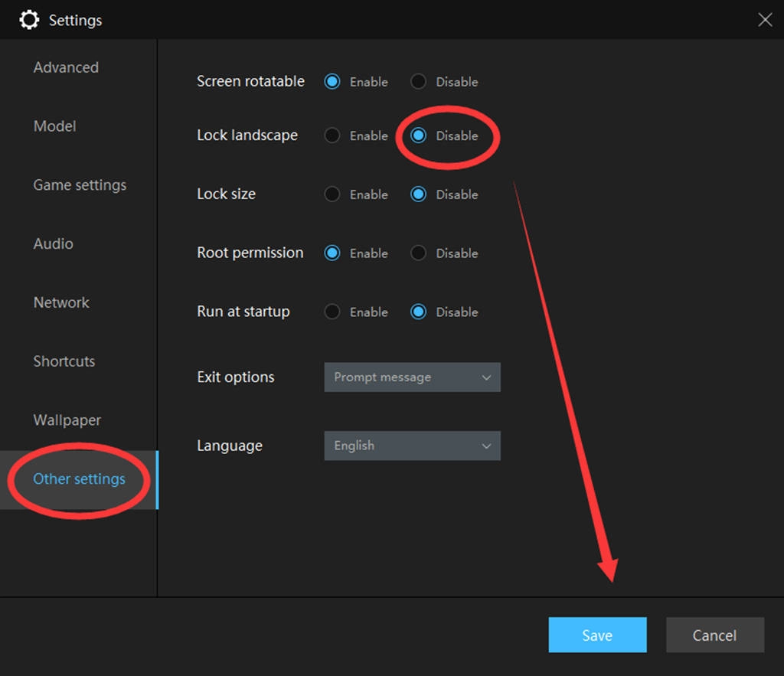Viewport: 784px width, 676px height.
Task: Click the Settings title text
Action: click(76, 21)
